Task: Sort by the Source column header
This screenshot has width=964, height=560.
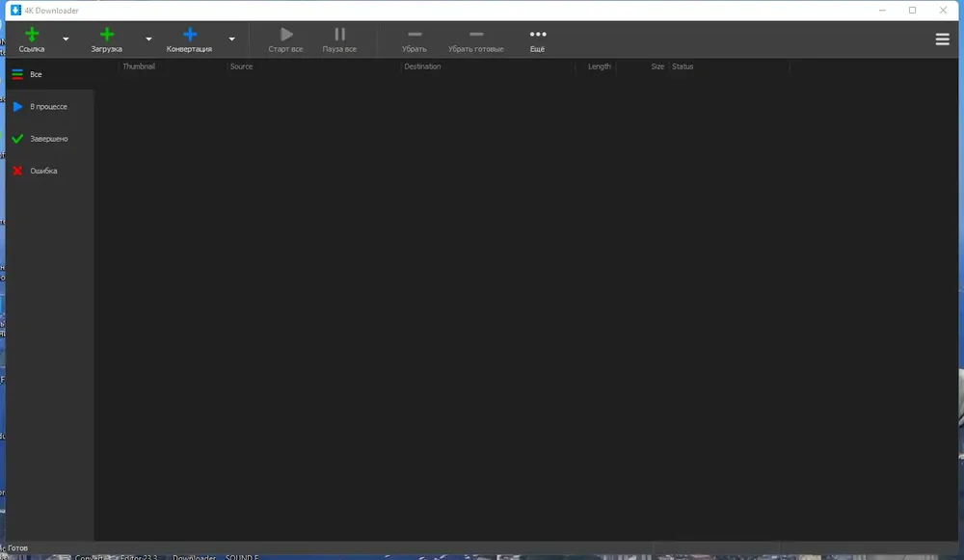Action: (241, 67)
